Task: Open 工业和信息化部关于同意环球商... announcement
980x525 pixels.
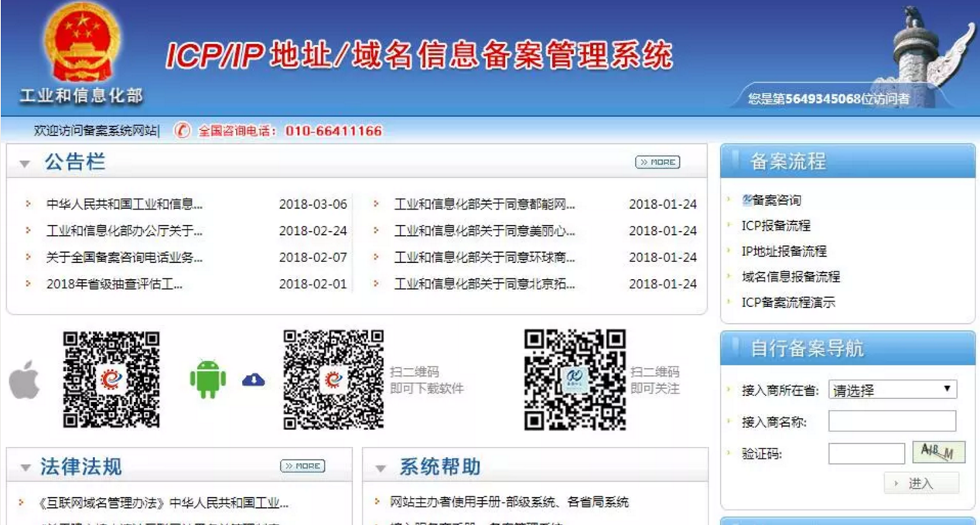Action: (x=485, y=257)
